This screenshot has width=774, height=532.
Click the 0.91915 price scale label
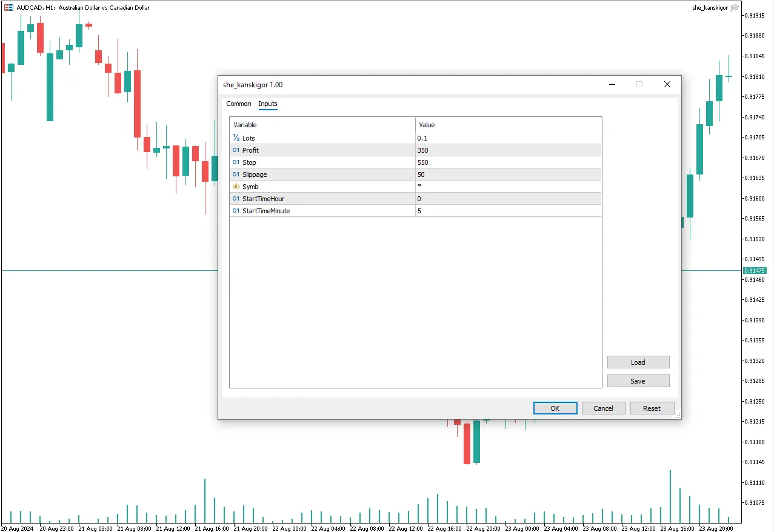pos(754,15)
